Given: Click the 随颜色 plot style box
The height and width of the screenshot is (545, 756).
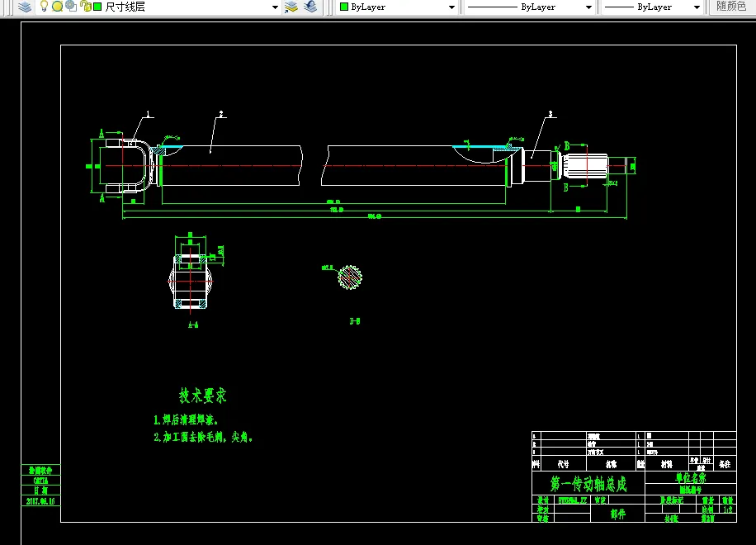Looking at the screenshot, I should 731,7.
